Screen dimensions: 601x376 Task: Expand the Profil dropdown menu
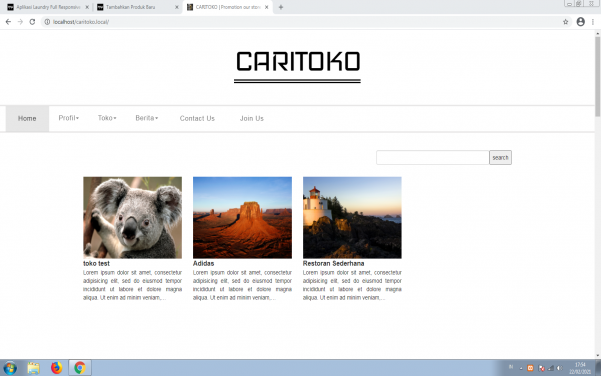pos(69,118)
